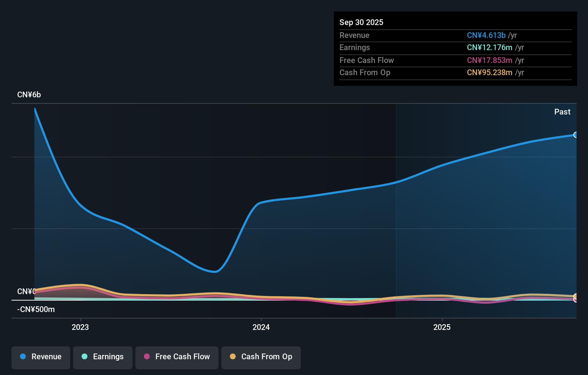Viewport: 588px width, 375px height.
Task: Open the Sep 30 2025 tooltip header
Action: click(x=361, y=22)
